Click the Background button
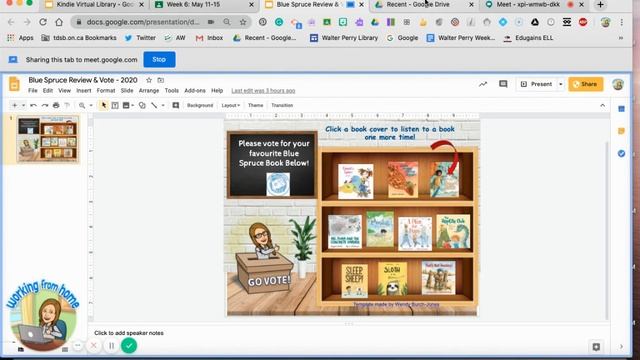 tap(200, 105)
